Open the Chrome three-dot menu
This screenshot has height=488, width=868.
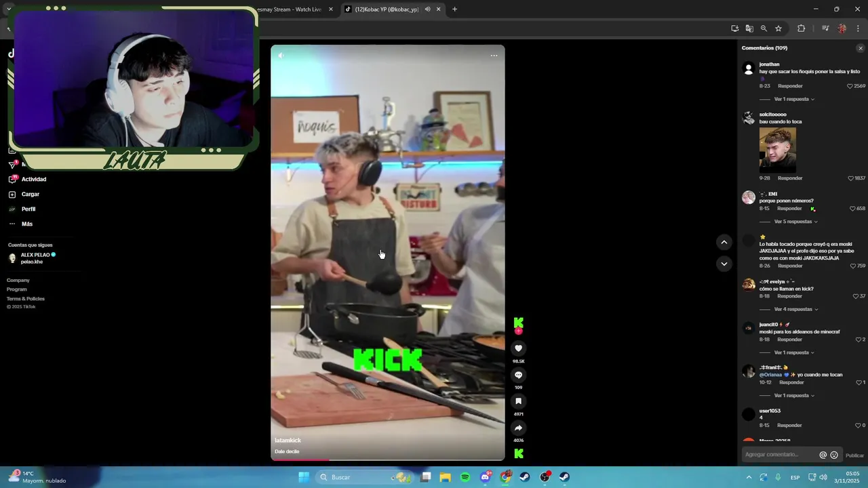(859, 28)
